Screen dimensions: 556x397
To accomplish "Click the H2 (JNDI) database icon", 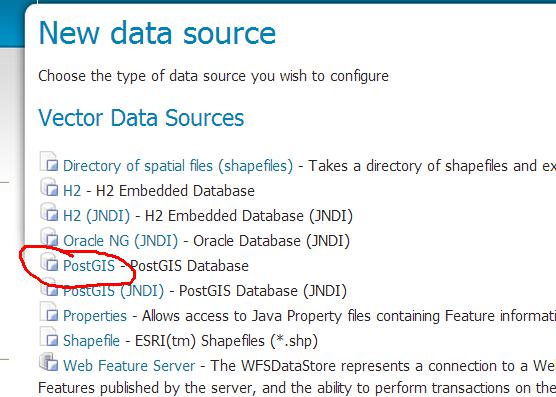I will coord(49,212).
